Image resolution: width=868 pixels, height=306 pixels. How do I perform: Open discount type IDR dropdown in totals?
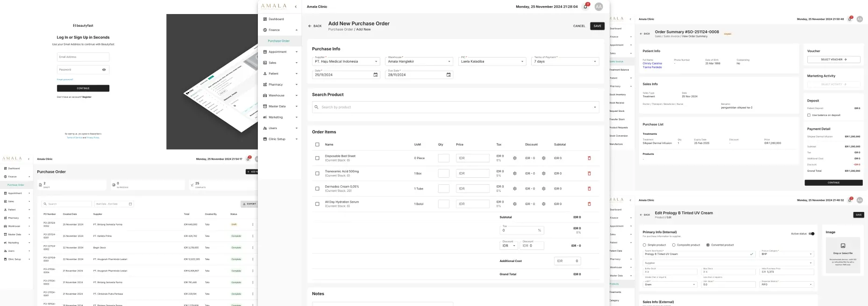pos(509,246)
